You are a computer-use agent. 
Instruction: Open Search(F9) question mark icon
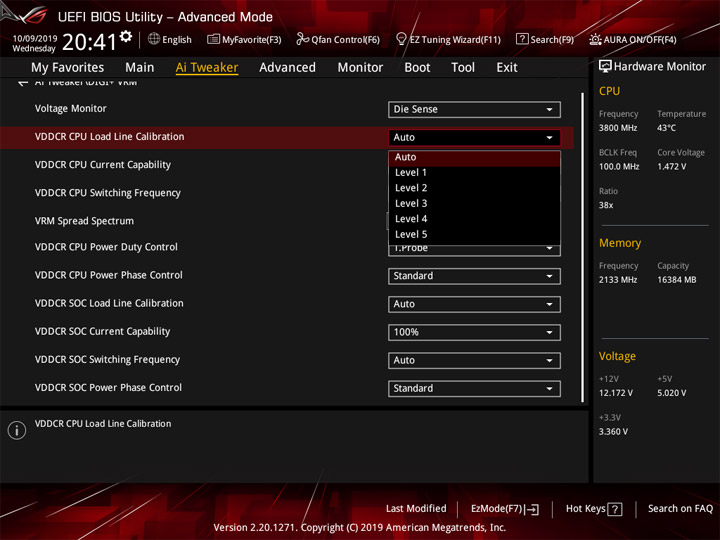(x=522, y=39)
